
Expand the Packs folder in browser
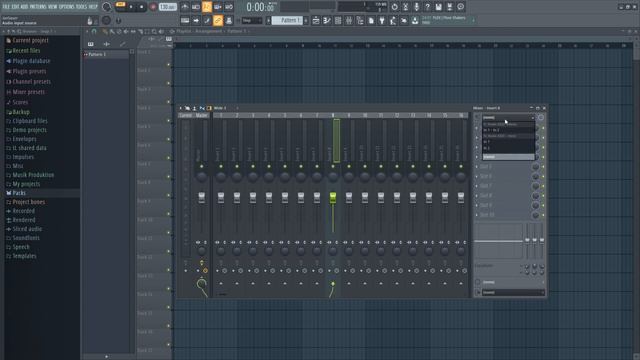[19, 193]
